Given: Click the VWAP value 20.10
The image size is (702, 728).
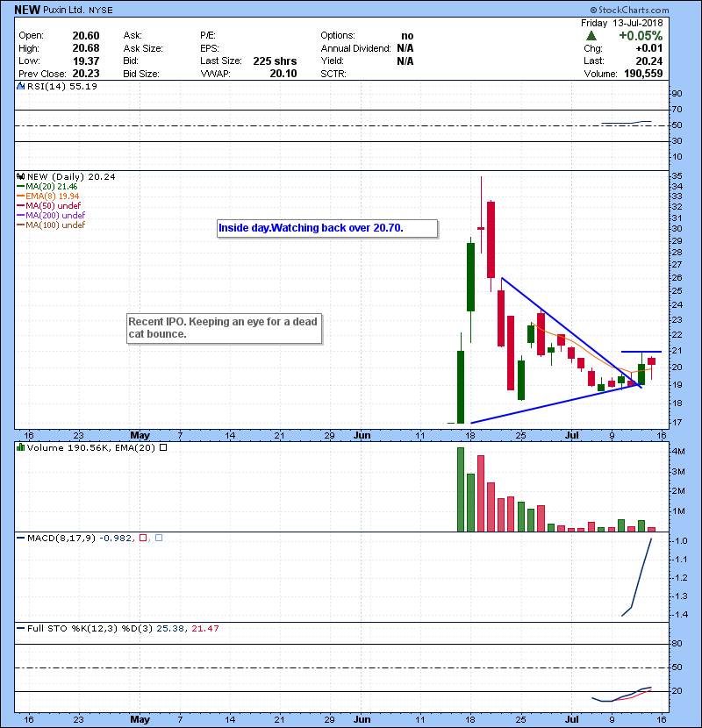Looking at the screenshot, I should [283, 74].
